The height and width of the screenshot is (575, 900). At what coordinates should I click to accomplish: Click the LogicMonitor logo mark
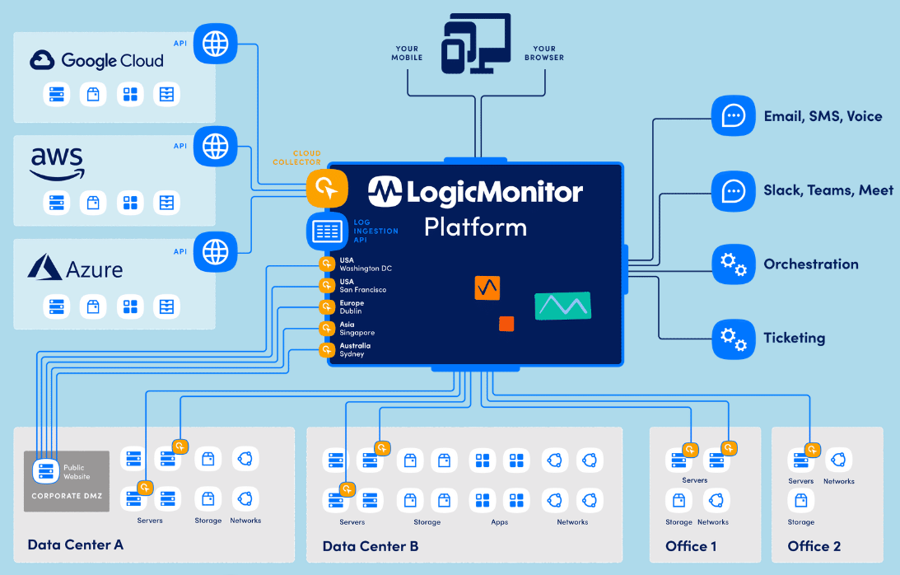coord(385,191)
